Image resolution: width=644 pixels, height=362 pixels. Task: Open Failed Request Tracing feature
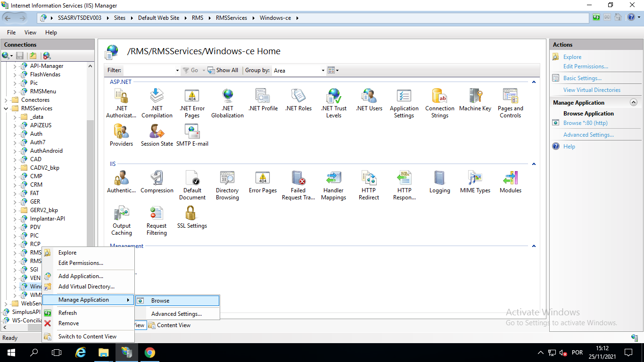coord(298,185)
